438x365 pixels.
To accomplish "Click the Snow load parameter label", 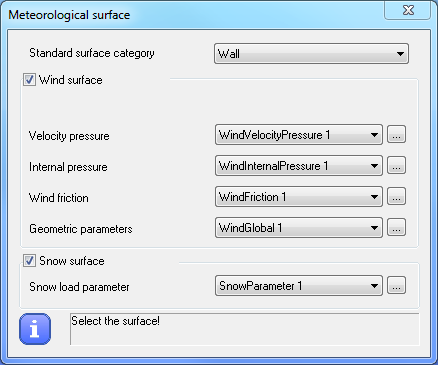I will coord(79,287).
